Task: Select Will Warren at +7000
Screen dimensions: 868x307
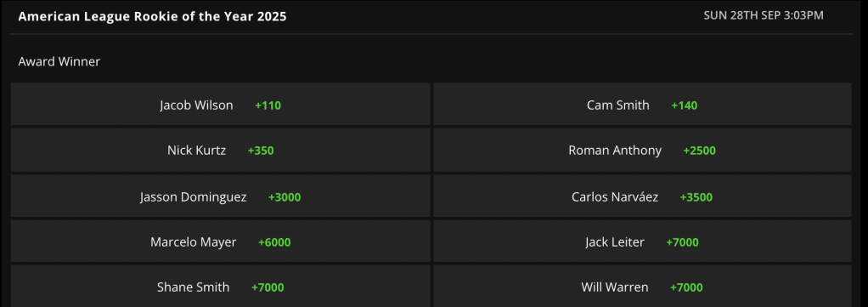Action: (642, 287)
